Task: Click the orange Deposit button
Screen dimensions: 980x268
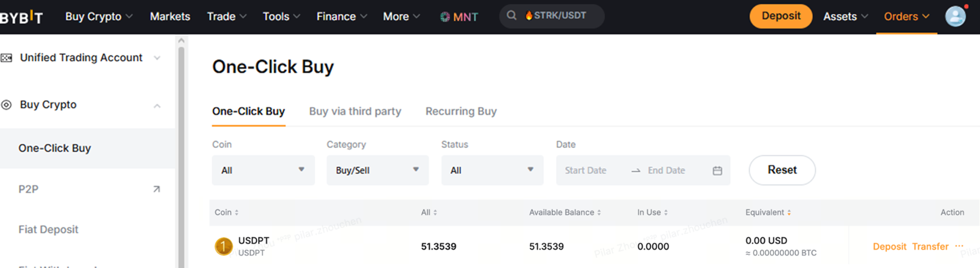Action: (780, 16)
